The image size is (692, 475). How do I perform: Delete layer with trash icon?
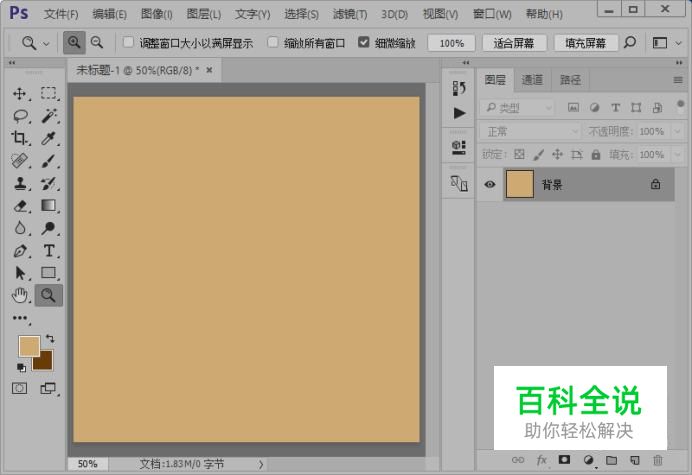658,460
